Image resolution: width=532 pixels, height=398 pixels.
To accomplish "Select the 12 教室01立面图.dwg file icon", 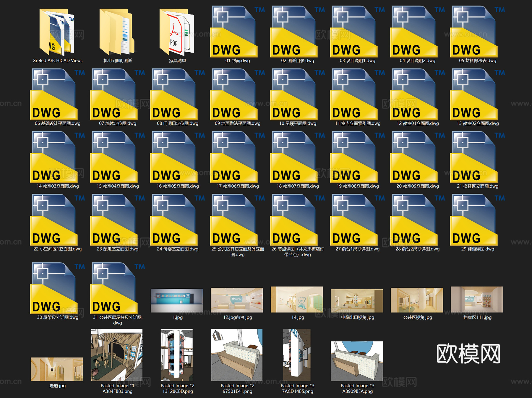I will (x=414, y=95).
